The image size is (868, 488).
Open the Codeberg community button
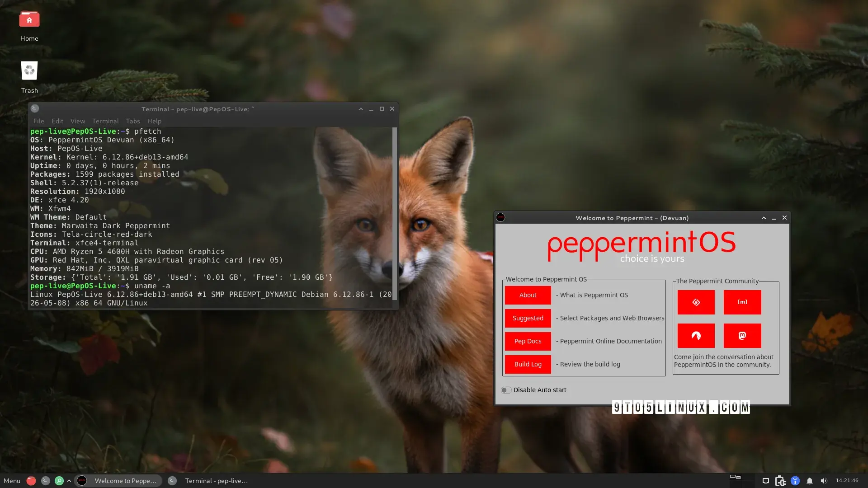696,302
